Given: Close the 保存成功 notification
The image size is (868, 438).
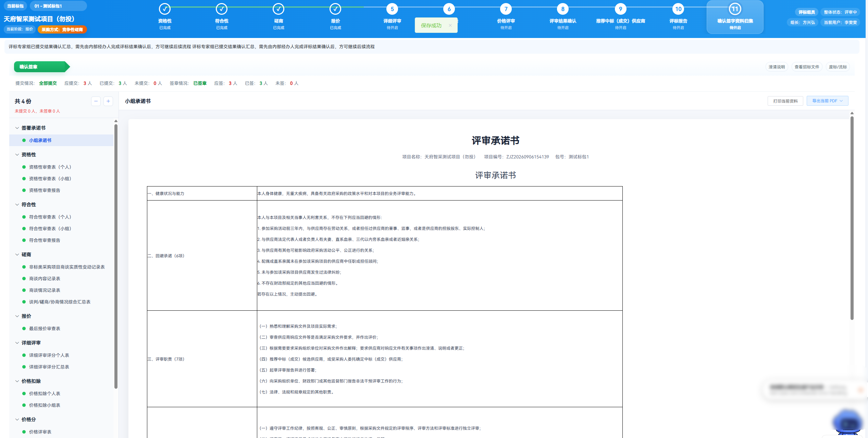Looking at the screenshot, I should point(450,26).
